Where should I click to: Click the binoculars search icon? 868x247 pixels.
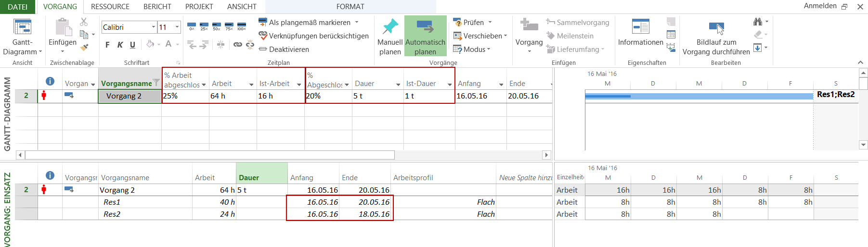click(758, 22)
